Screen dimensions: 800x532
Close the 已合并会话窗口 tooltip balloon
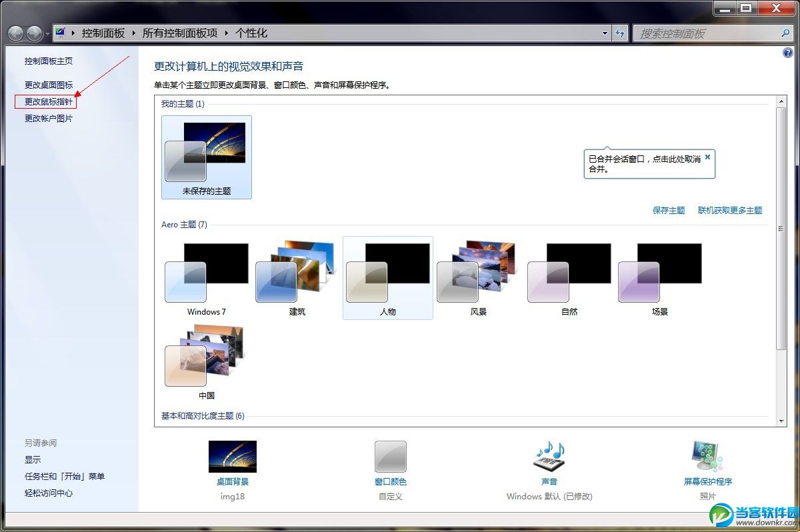tap(707, 157)
